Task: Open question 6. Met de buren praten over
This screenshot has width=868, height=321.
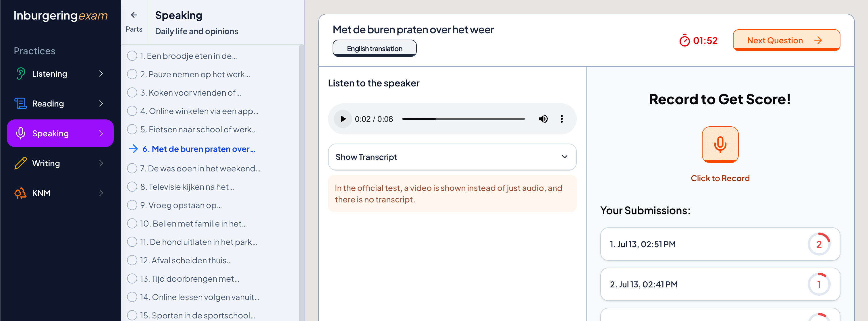Action: (198, 149)
